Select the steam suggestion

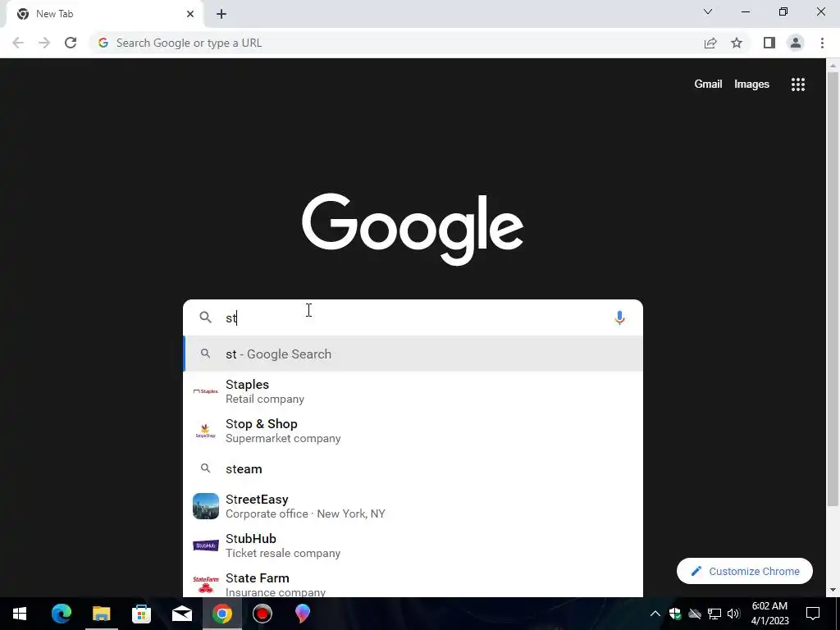tap(413, 468)
